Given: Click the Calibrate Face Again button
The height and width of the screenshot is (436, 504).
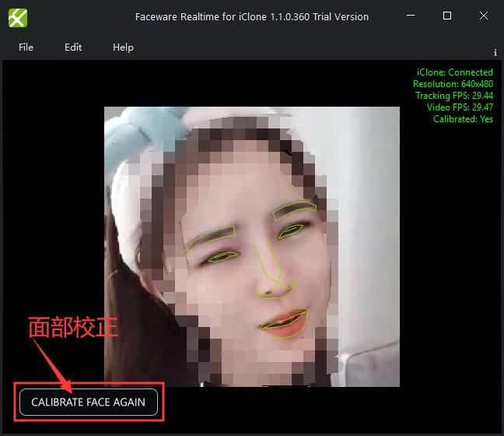Looking at the screenshot, I should (89, 403).
